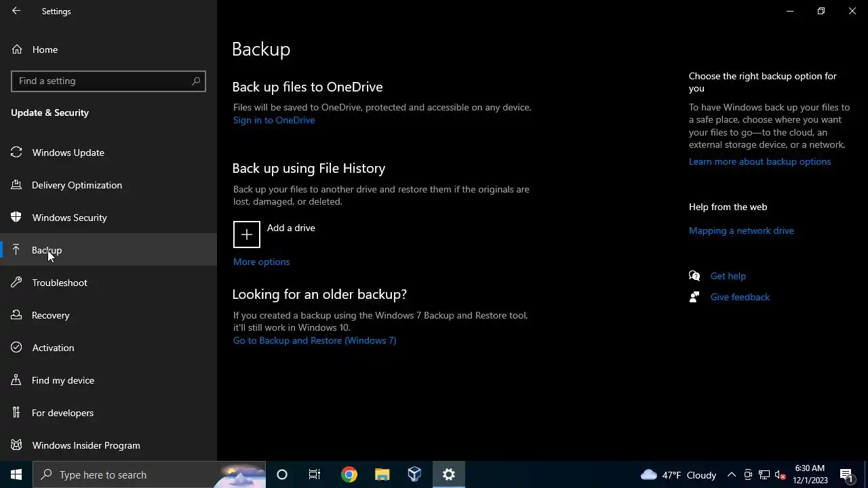Click the search magnifier in Find a setting
The height and width of the screenshot is (488, 868).
pyautogui.click(x=196, y=81)
